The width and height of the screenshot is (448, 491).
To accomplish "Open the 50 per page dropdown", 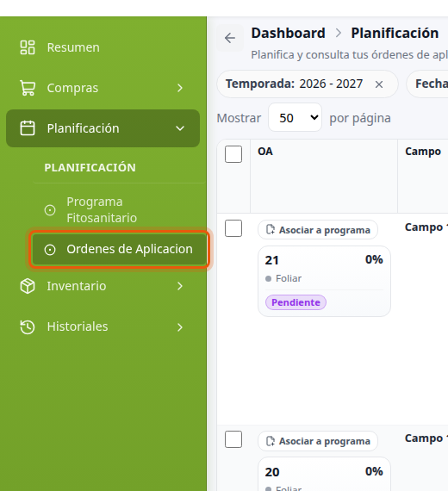I will 296,117.
